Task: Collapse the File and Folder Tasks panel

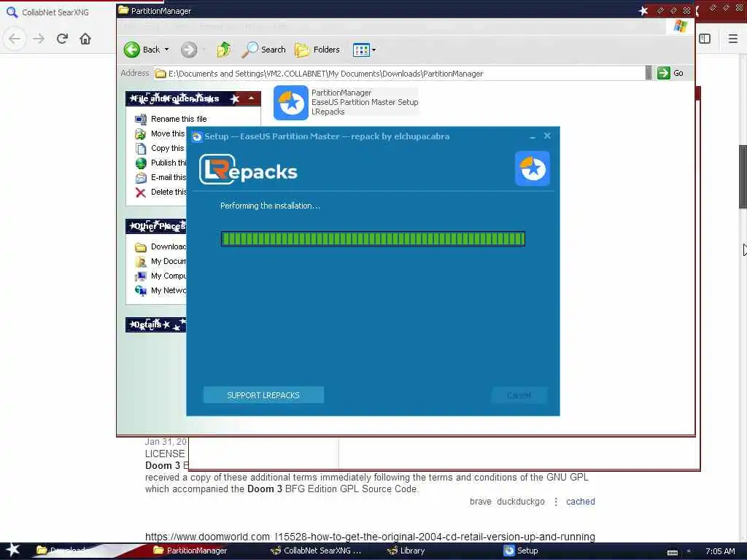Action: click(251, 98)
